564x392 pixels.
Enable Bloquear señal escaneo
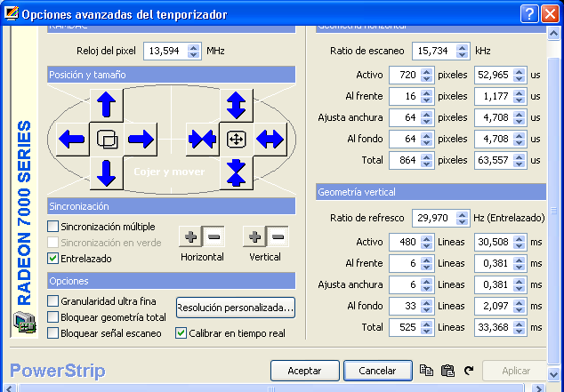point(52,333)
